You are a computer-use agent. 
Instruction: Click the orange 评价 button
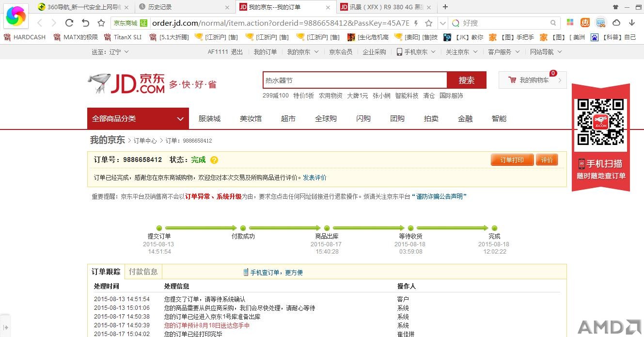coord(547,160)
